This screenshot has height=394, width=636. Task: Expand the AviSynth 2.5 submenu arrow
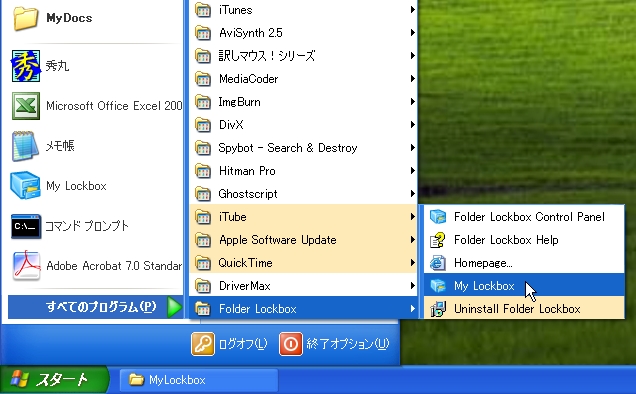coord(413,32)
